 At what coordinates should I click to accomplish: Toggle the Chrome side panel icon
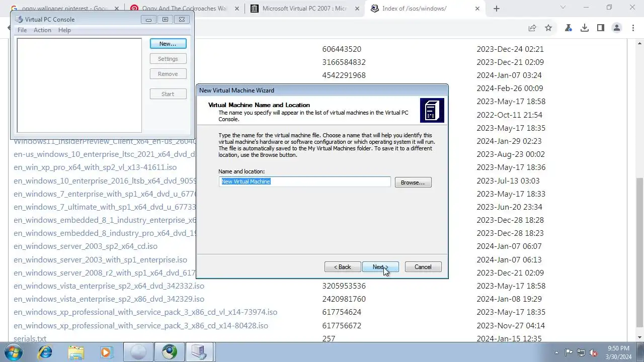(601, 28)
